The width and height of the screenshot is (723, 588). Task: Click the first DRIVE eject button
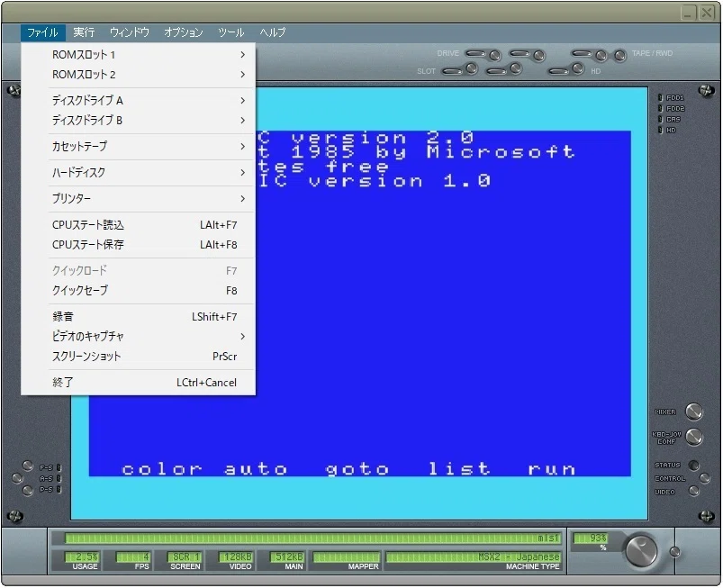click(495, 55)
